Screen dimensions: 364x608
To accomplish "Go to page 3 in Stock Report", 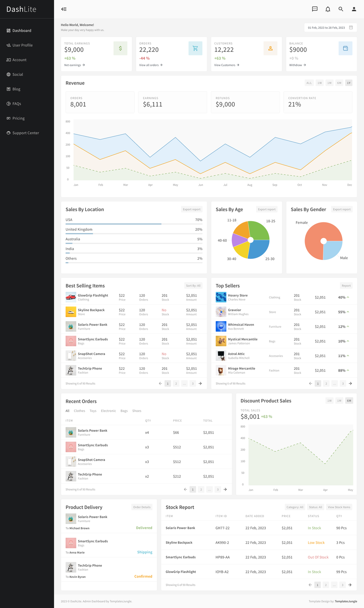I will [343, 585].
